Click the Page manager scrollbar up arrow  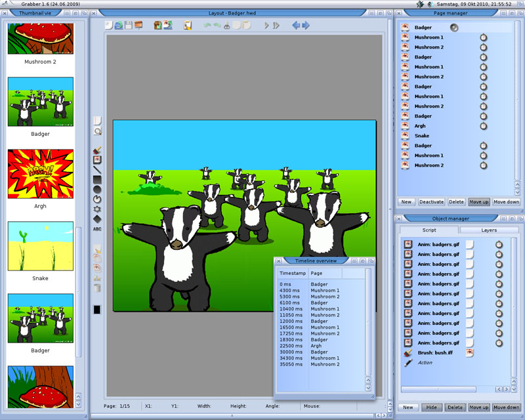(x=518, y=185)
